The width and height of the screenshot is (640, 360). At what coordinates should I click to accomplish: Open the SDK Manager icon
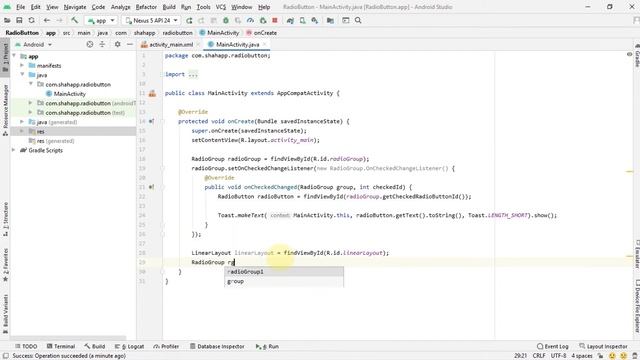click(x=315, y=20)
